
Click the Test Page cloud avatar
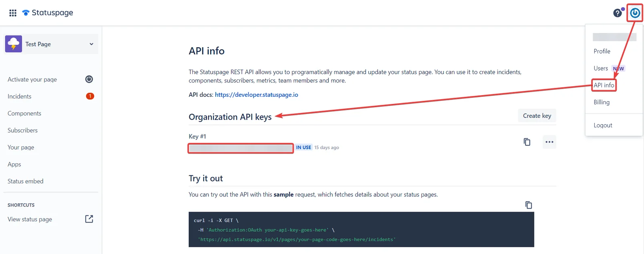[x=14, y=44]
